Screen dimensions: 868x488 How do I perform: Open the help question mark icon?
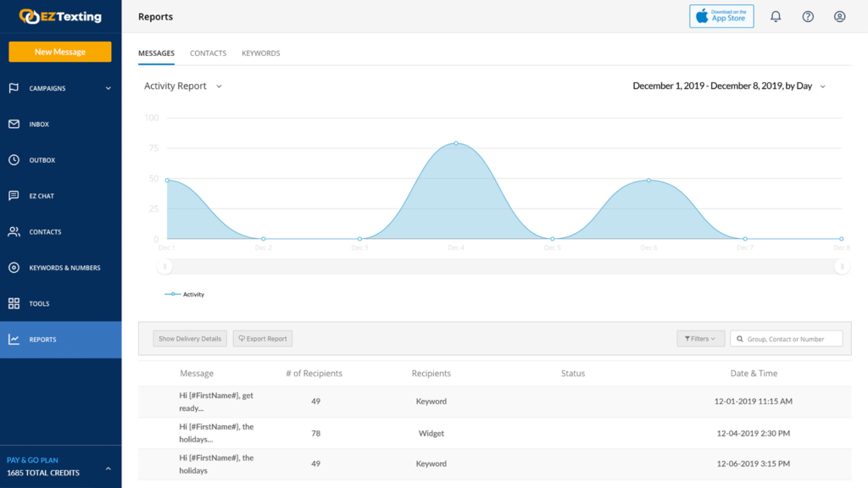[x=808, y=17]
